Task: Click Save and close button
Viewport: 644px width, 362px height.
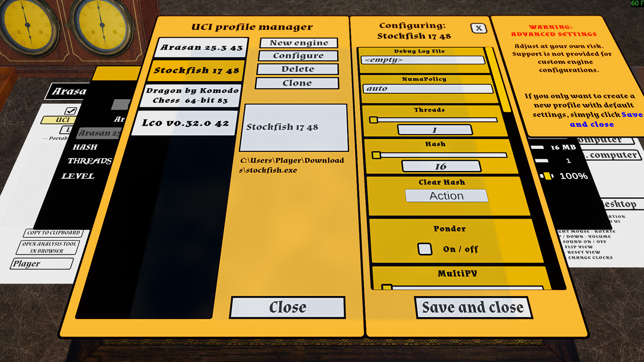Action: (x=473, y=307)
